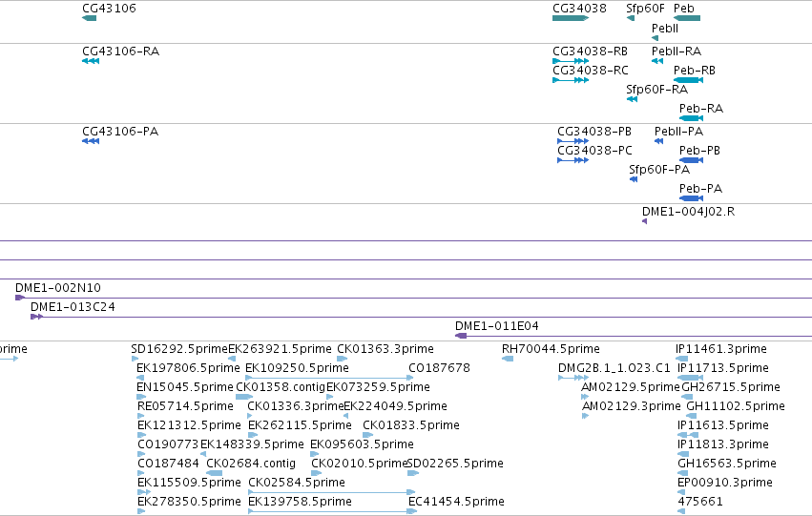The width and height of the screenshot is (812, 516).
Task: Open the DMG2B.1_1.023.C1 feature label
Action: click(x=614, y=368)
